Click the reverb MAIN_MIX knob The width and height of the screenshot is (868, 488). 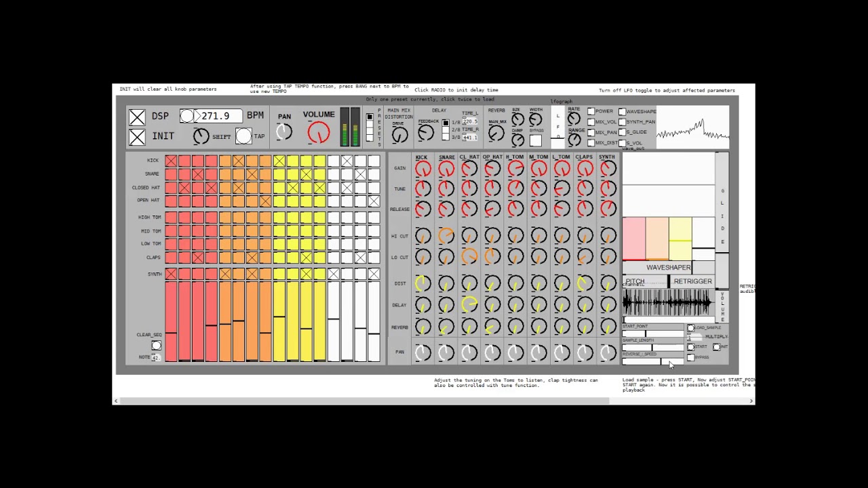click(496, 134)
